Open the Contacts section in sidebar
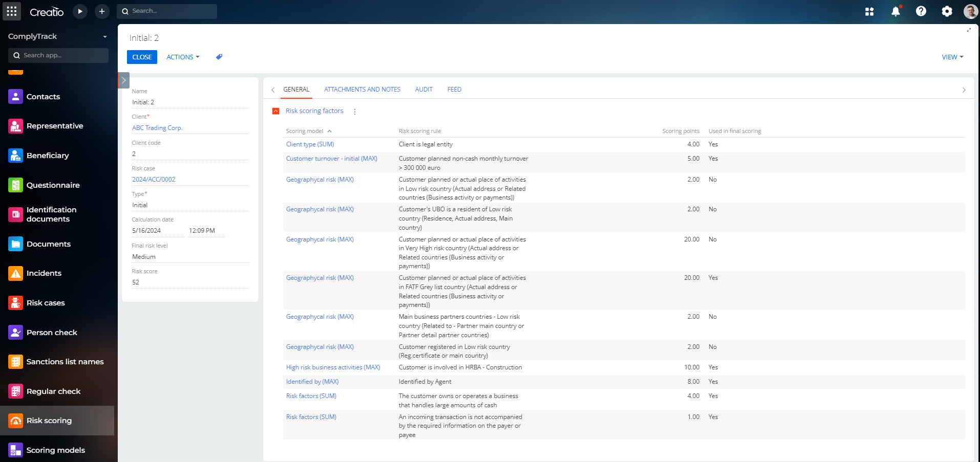Viewport: 980px width, 462px height. (43, 97)
